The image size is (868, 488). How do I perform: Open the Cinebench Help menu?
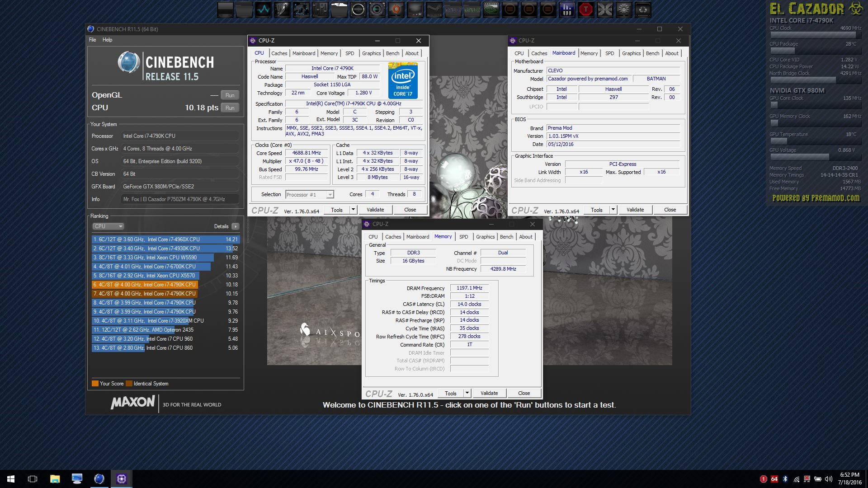pos(107,40)
